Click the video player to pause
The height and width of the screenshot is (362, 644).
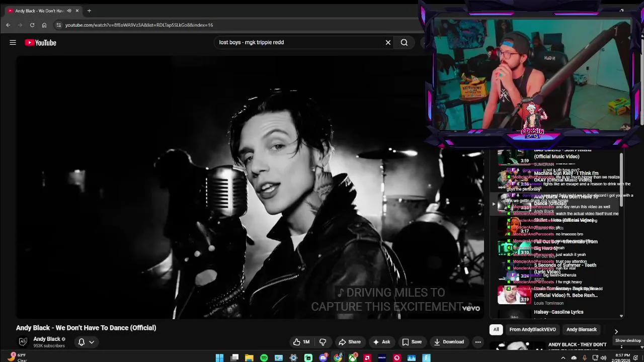(x=250, y=187)
